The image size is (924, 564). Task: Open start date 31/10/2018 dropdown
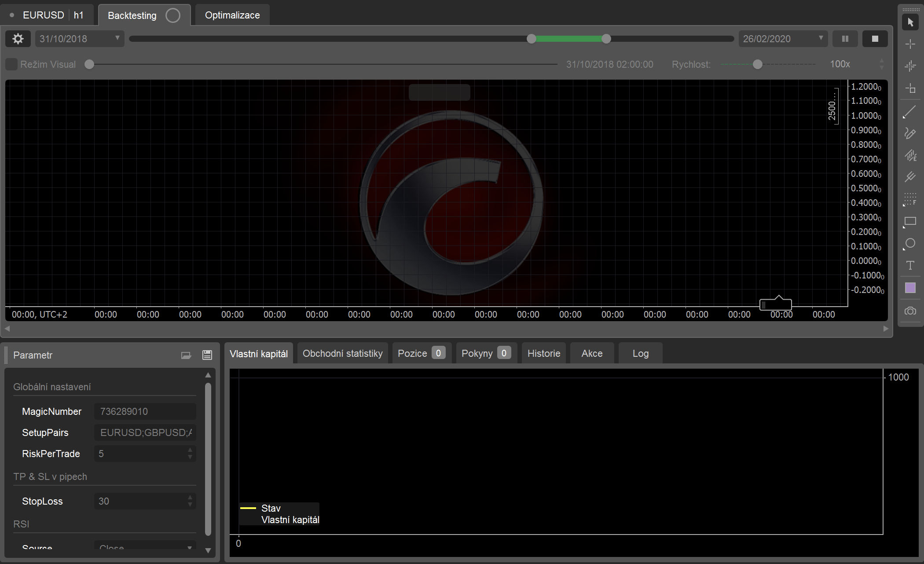click(x=80, y=39)
